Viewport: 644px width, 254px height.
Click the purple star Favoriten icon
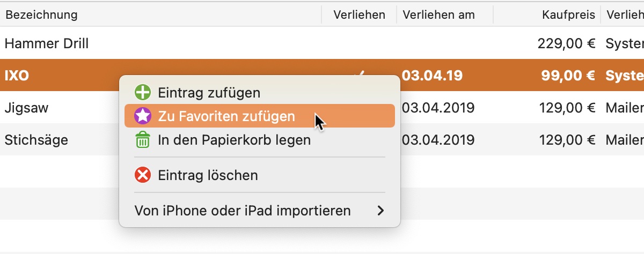coord(142,116)
